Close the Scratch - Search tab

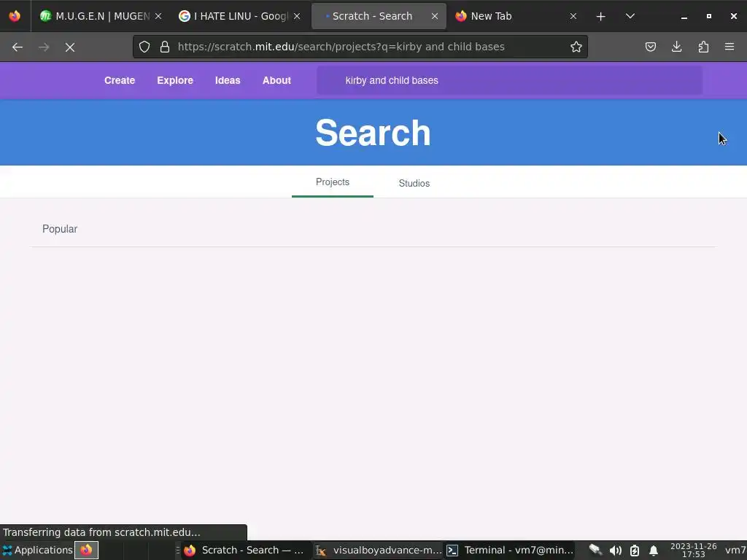(x=435, y=16)
